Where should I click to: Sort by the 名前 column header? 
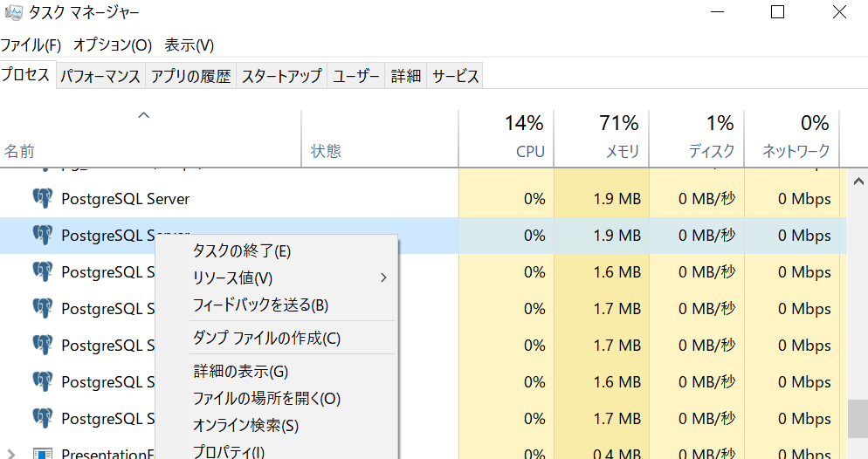(x=150, y=138)
